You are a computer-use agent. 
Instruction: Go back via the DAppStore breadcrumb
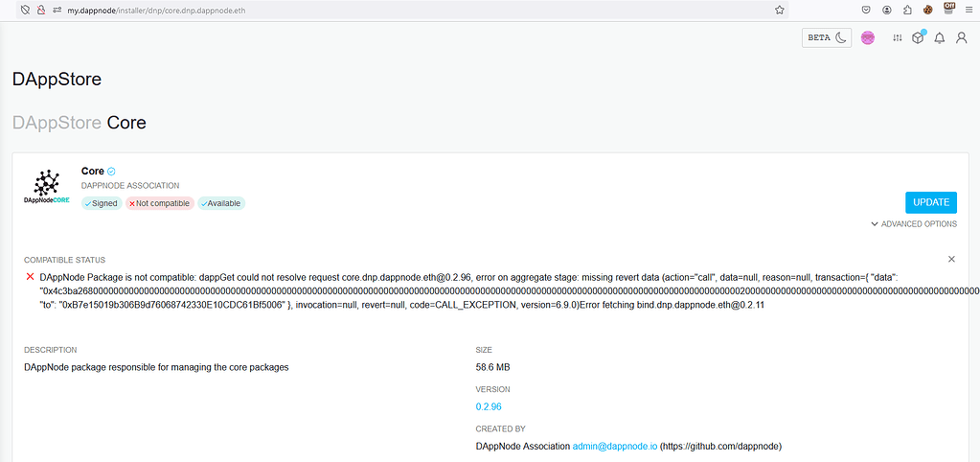[x=56, y=123]
